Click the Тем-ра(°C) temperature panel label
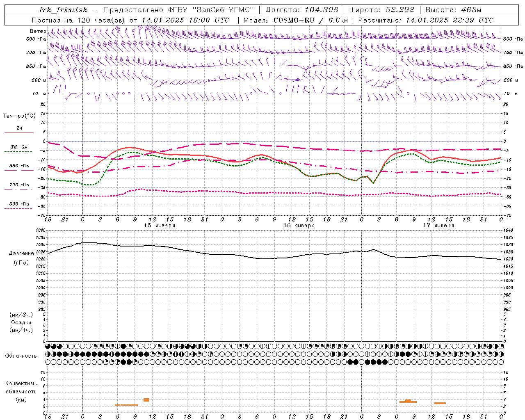Screen dimensions: 525x420 pyautogui.click(x=19, y=116)
